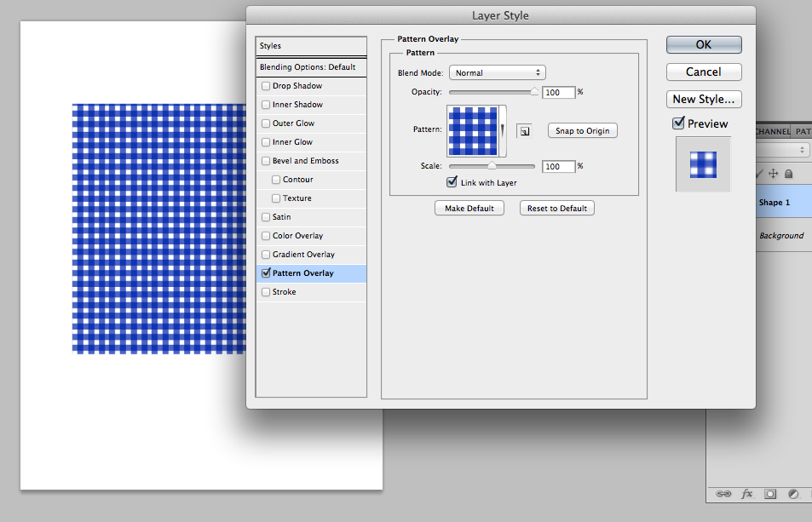Click the Opacity slider handle

click(534, 92)
